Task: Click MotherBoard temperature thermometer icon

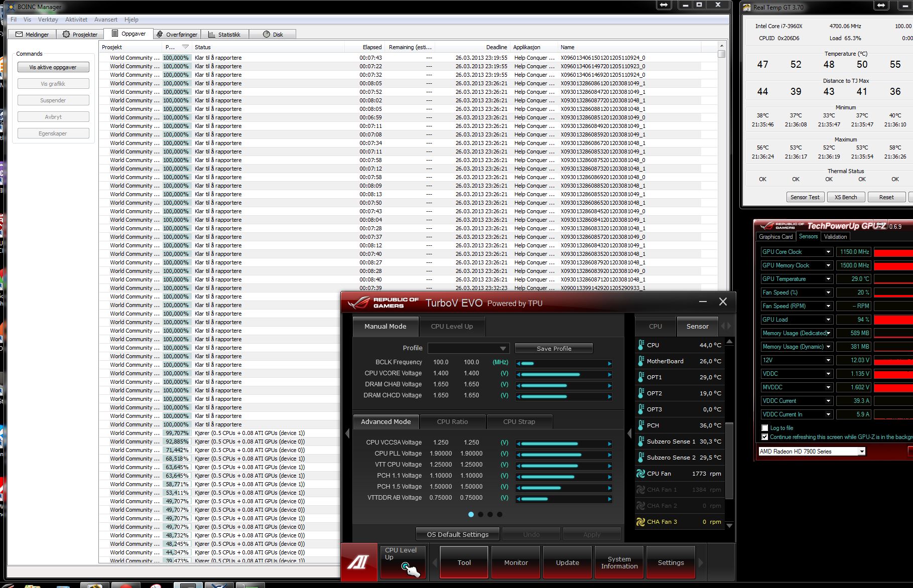Action: [x=641, y=361]
